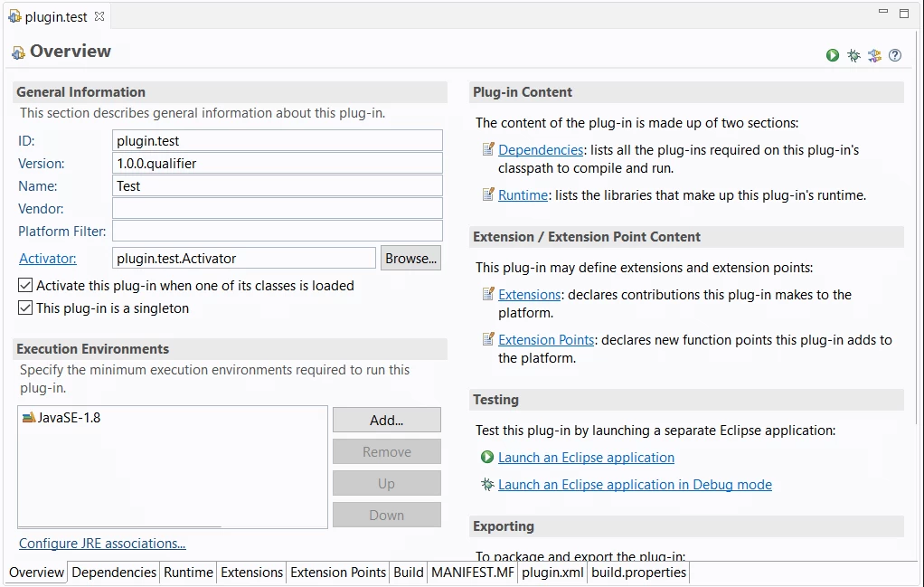Follow the Extensions hyperlink

pyautogui.click(x=529, y=294)
